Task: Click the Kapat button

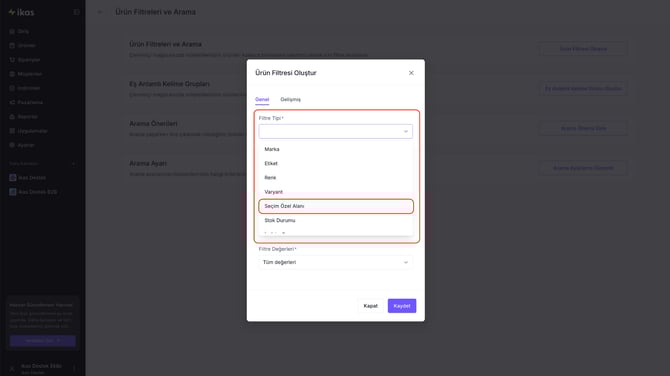Action: click(370, 306)
